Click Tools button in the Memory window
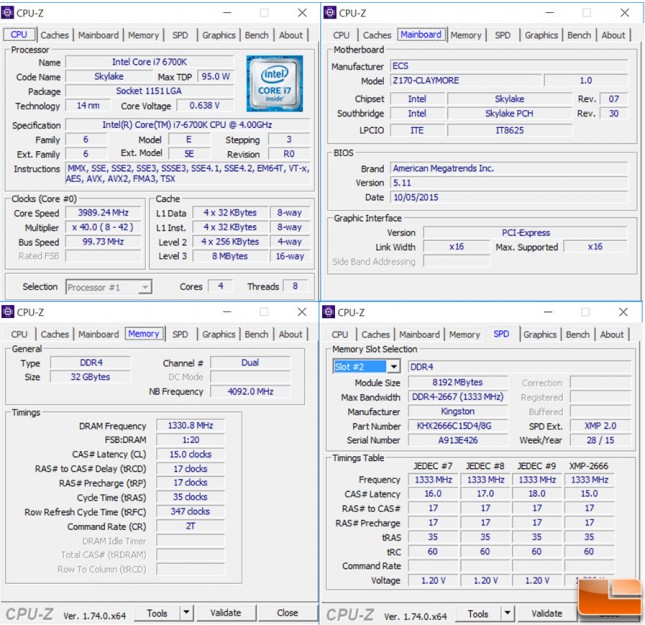 [x=157, y=613]
